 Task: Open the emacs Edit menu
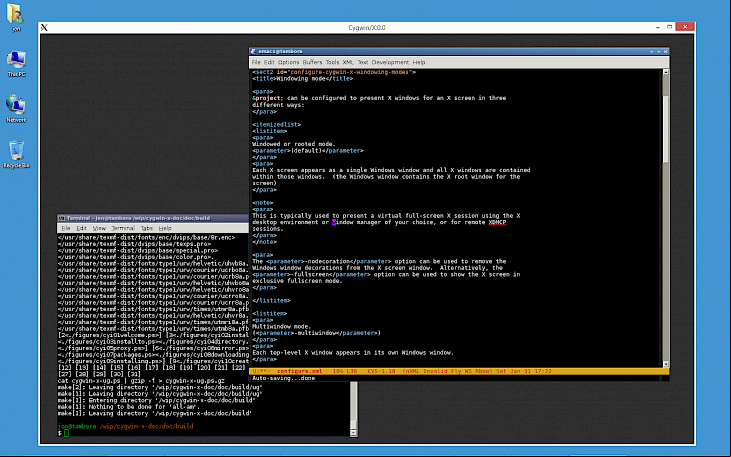pos(269,62)
